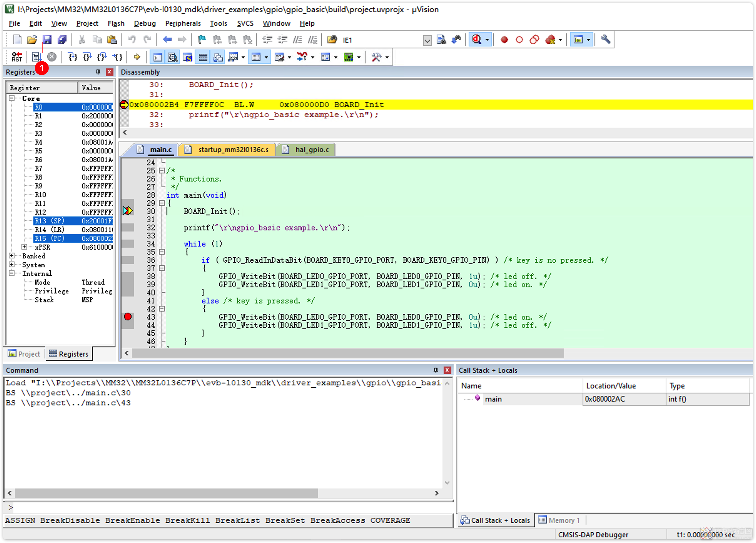756x543 pixels.
Task: Click the Save All icon
Action: click(x=62, y=40)
